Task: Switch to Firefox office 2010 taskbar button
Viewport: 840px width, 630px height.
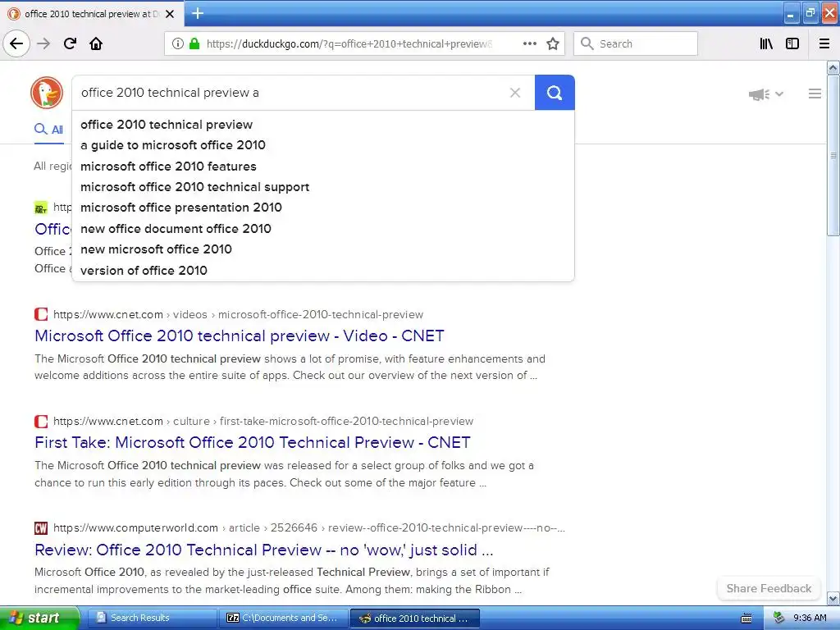Action: [414, 619]
